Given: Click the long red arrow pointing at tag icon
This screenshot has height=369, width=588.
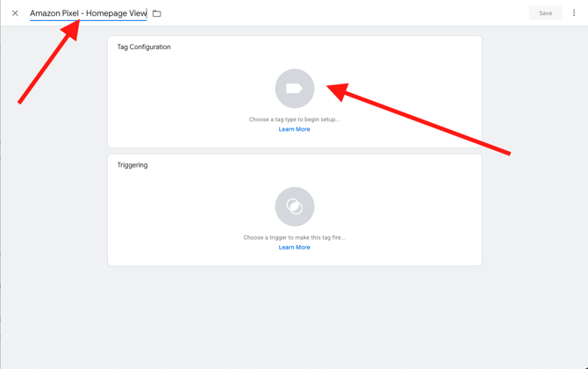Looking at the screenshot, I should (421, 120).
